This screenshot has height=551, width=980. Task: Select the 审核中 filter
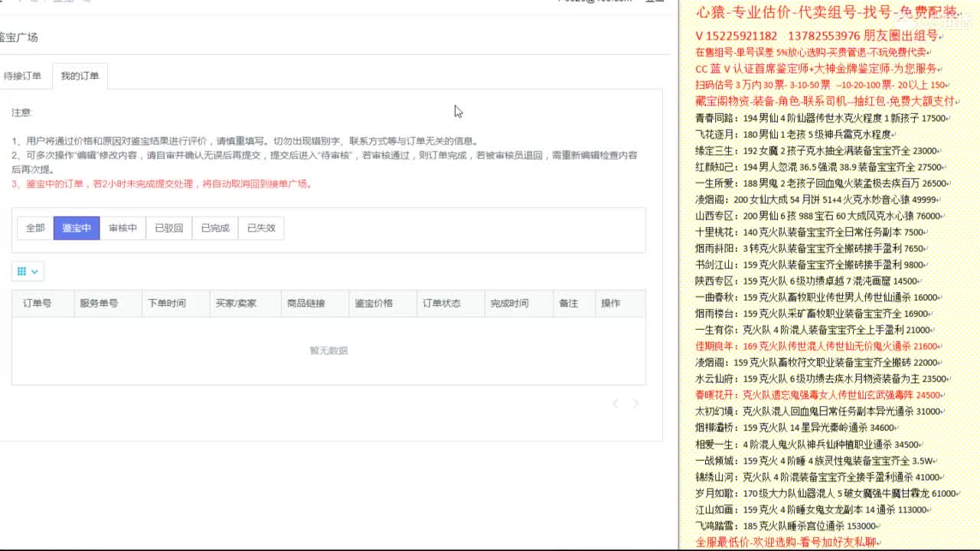coord(122,227)
